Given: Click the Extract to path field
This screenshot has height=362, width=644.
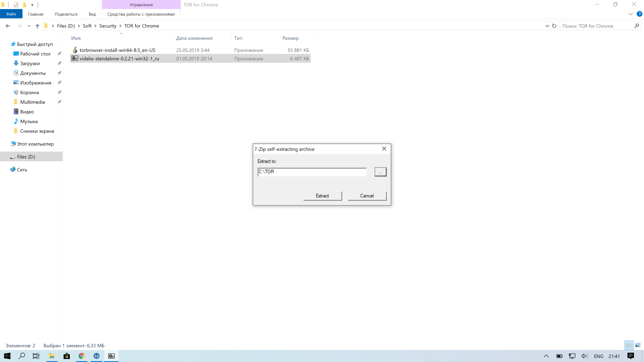Looking at the screenshot, I should [312, 172].
